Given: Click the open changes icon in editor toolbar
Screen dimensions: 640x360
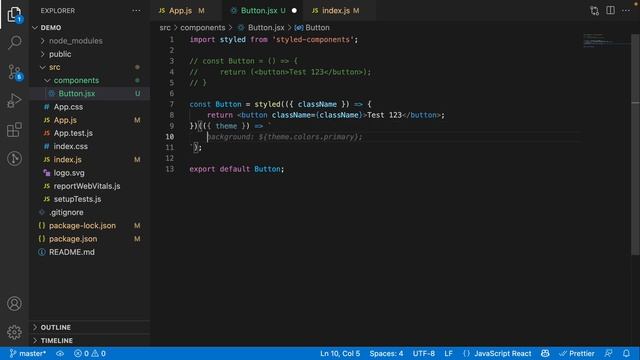Looking at the screenshot, I should point(595,11).
